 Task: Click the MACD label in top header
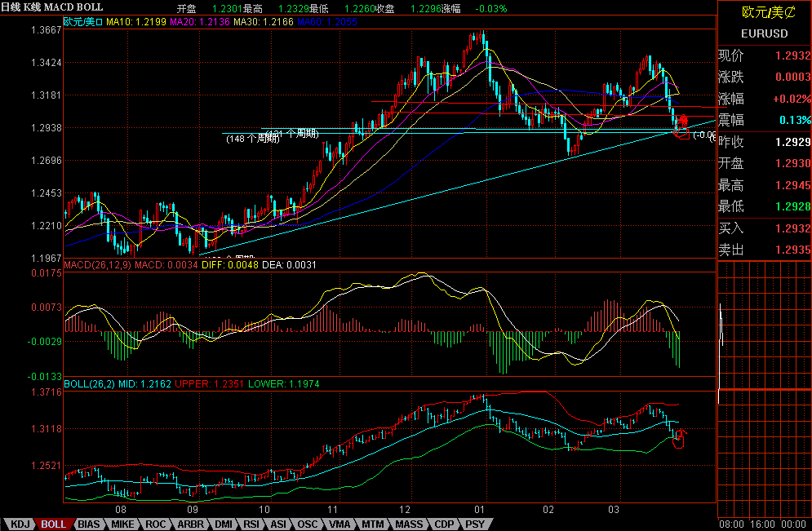[60, 7]
